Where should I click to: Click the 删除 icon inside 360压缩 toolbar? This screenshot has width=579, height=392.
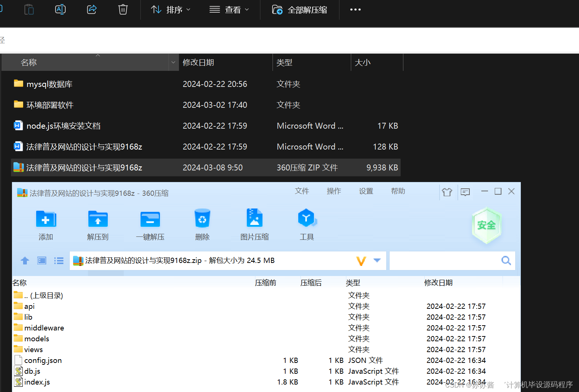(202, 224)
